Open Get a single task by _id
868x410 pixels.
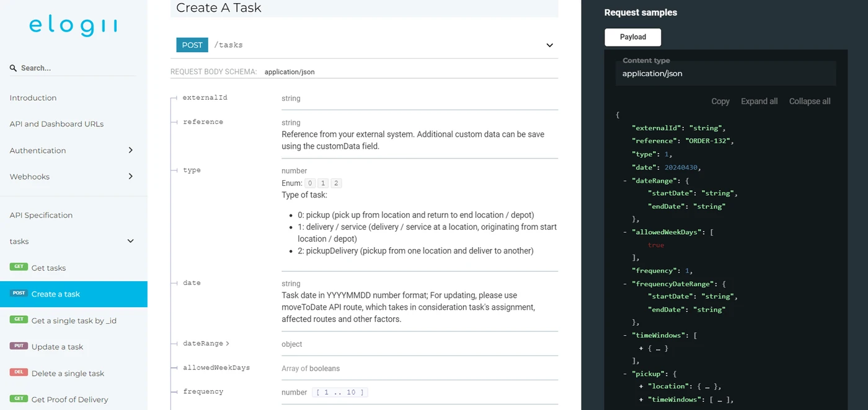[74, 321]
